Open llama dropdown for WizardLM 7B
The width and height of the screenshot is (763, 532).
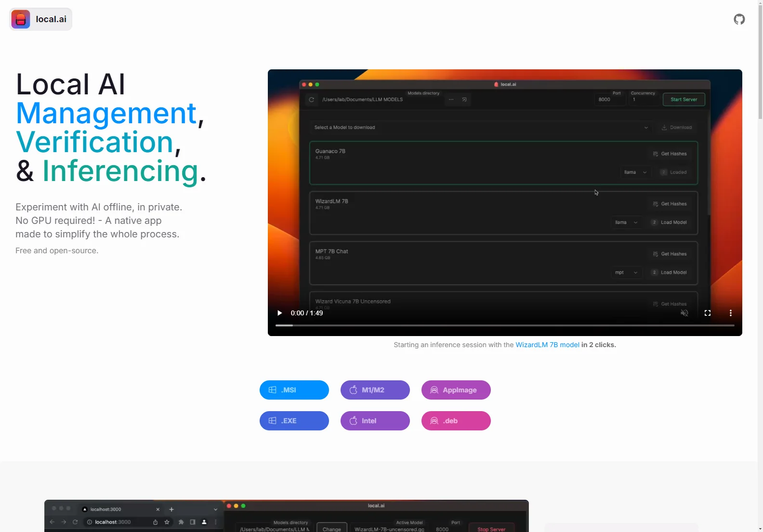click(x=627, y=222)
